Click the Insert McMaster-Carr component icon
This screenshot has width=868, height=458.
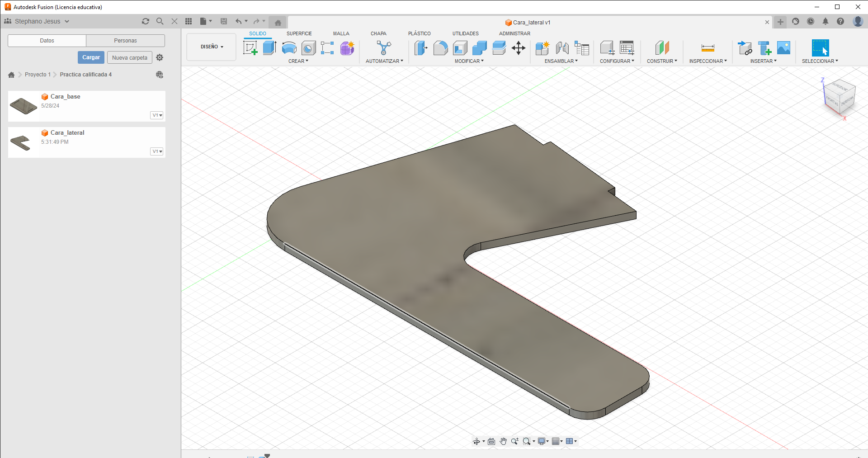tap(764, 48)
